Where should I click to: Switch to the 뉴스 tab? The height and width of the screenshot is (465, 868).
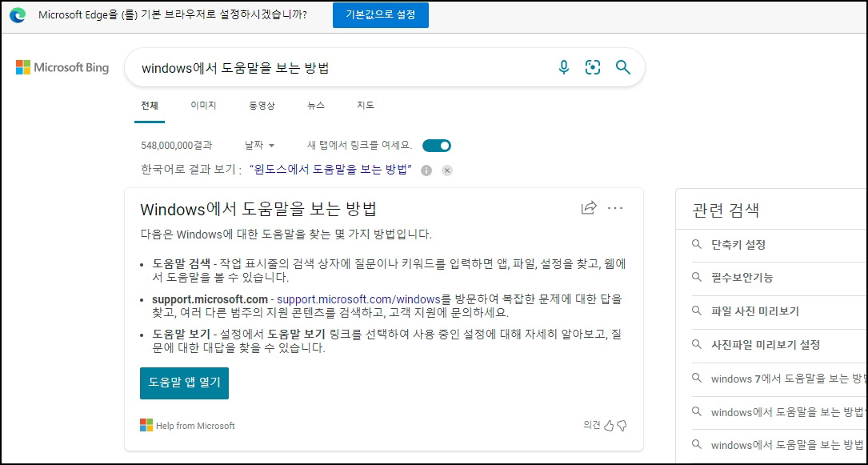316,105
